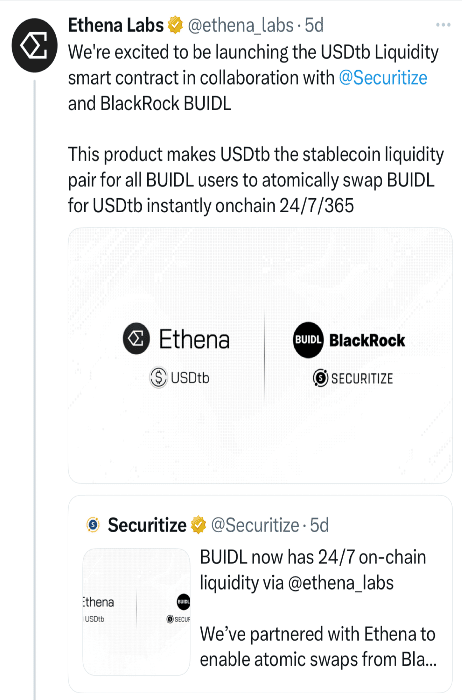Click the USDtb dollar coin icon

point(158,378)
